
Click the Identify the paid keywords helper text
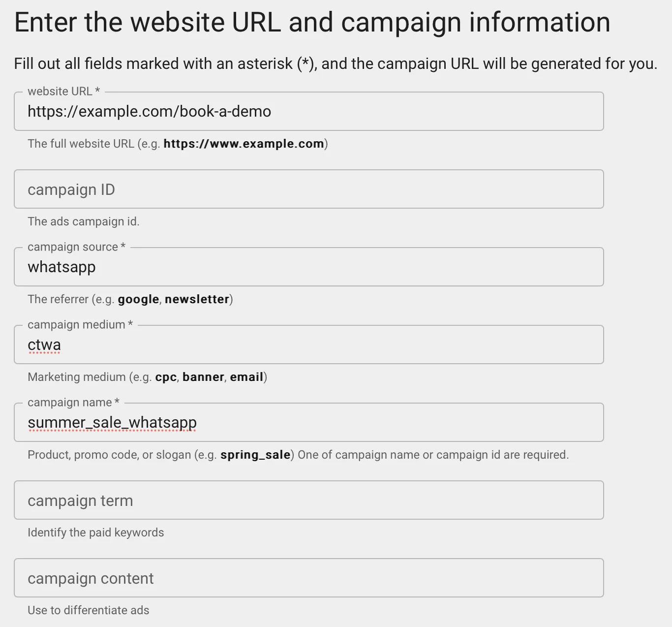coord(96,532)
